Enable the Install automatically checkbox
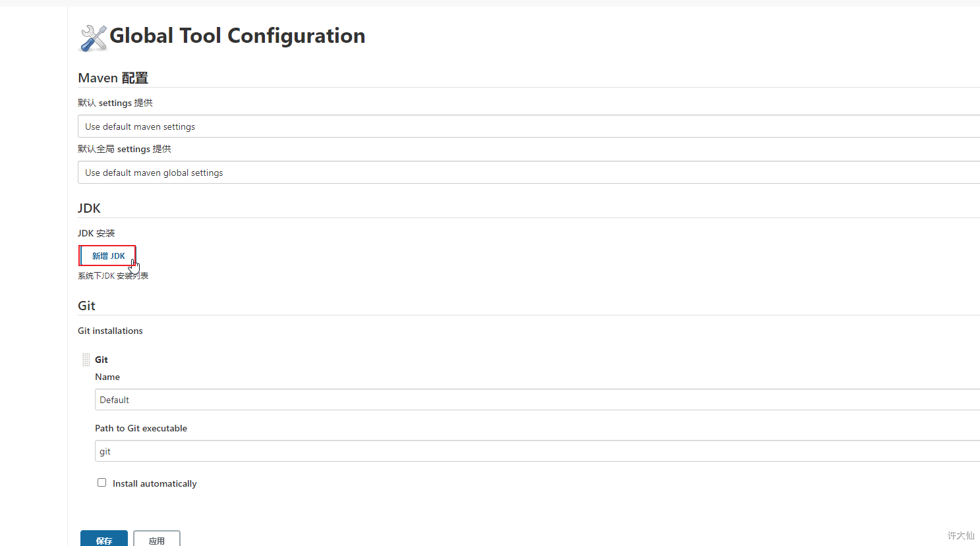The image size is (980, 546). coord(102,483)
